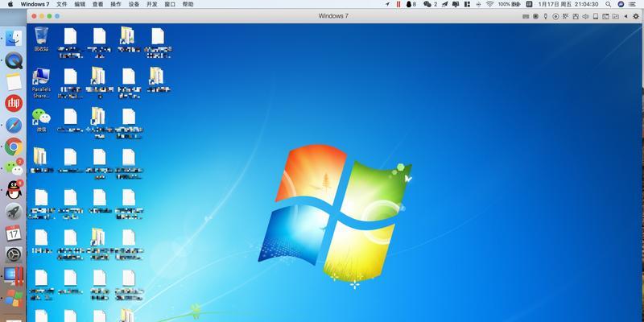Open Spotlight search magnifier

coord(609,4)
